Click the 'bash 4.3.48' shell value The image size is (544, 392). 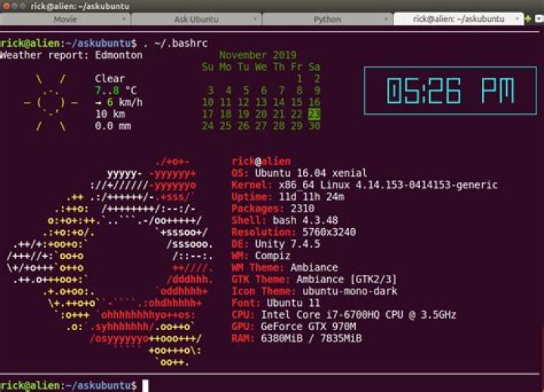click(305, 221)
